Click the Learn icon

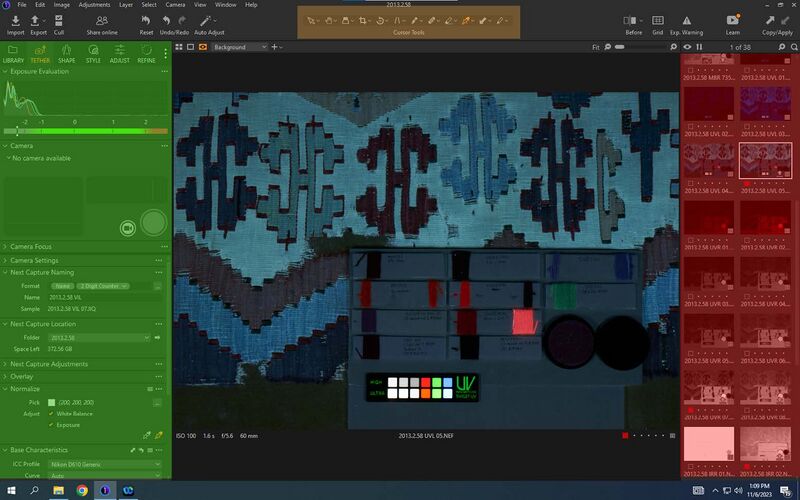click(733, 20)
